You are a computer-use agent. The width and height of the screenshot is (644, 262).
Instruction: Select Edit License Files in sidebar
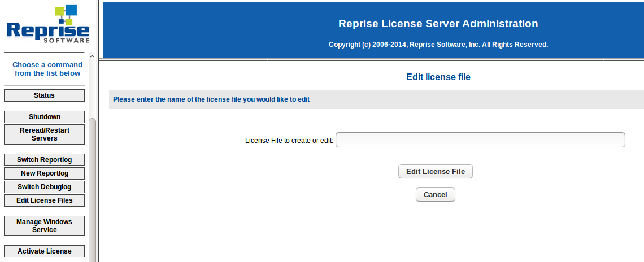[x=45, y=200]
